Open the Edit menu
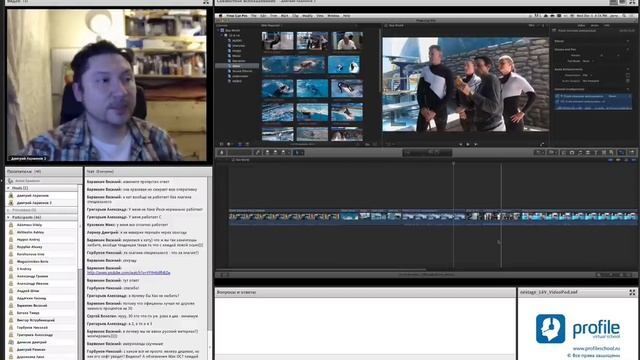 pos(263,16)
